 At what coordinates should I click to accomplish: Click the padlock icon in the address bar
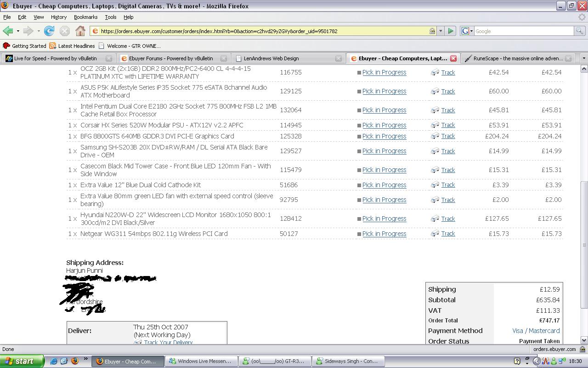(432, 31)
